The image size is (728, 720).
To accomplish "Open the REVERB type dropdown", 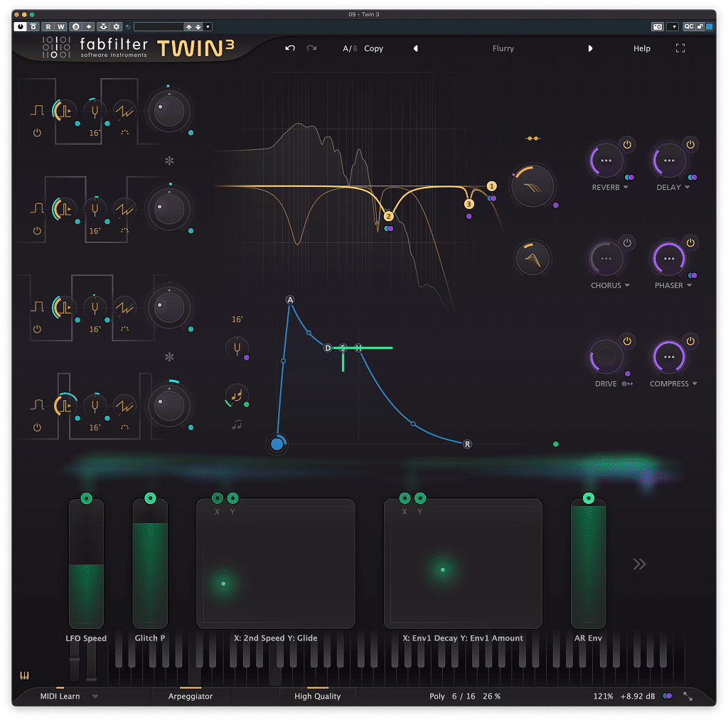I will [x=610, y=187].
